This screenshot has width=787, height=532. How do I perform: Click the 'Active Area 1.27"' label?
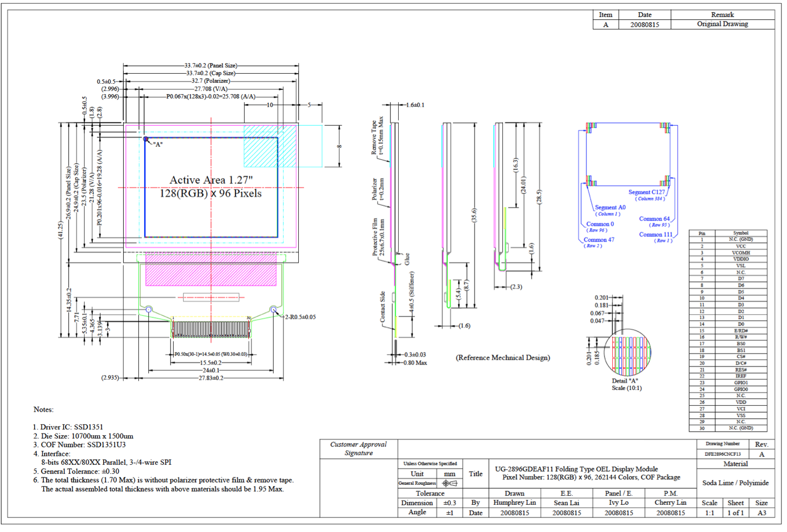pyautogui.click(x=211, y=180)
